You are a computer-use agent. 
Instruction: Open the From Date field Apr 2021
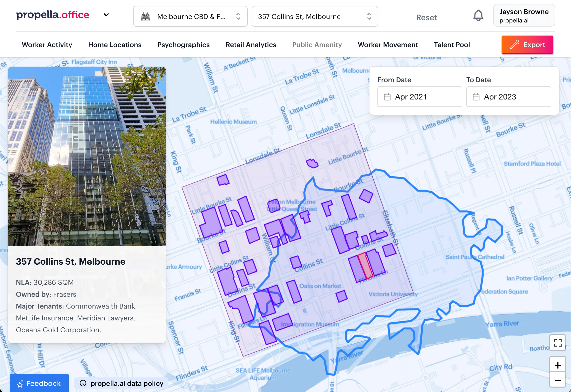point(420,97)
